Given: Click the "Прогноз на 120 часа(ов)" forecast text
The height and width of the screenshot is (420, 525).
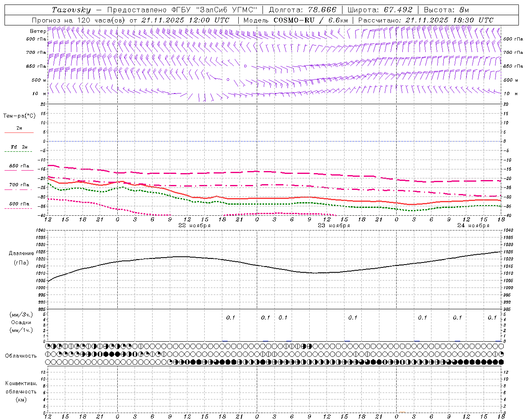Looking at the screenshot, I should [x=79, y=20].
